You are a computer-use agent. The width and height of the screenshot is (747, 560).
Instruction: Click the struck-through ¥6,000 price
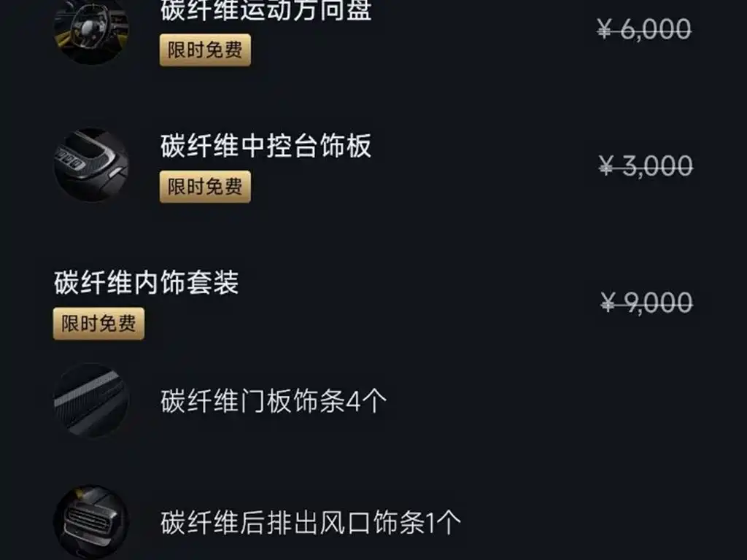[644, 29]
